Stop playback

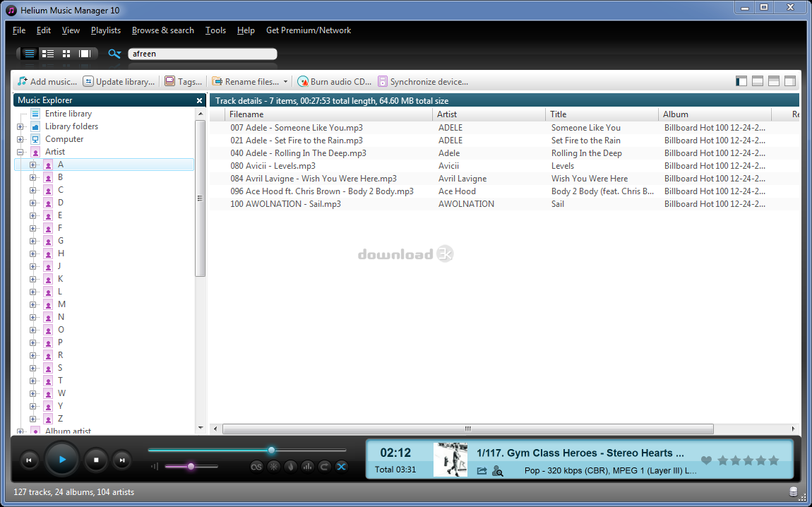[x=96, y=460]
